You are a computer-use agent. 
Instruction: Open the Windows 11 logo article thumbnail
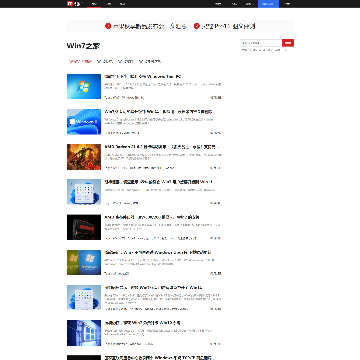[84, 122]
